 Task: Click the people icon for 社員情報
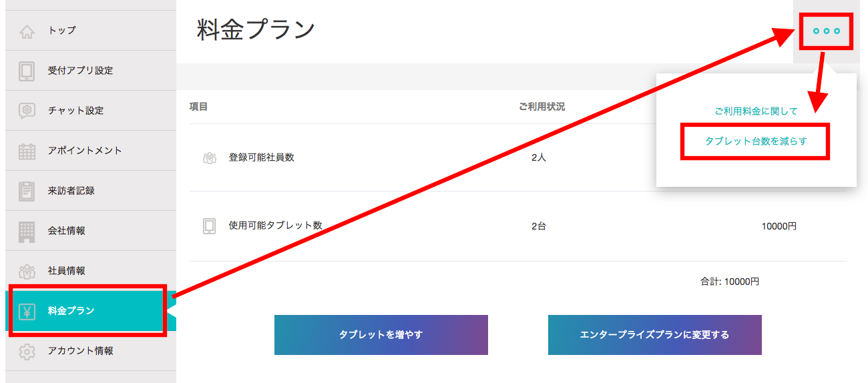[x=27, y=271]
